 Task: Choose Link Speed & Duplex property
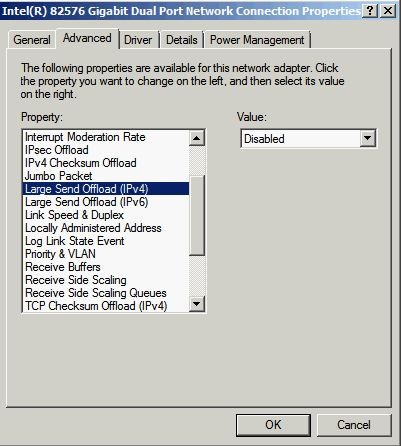[x=106, y=215]
